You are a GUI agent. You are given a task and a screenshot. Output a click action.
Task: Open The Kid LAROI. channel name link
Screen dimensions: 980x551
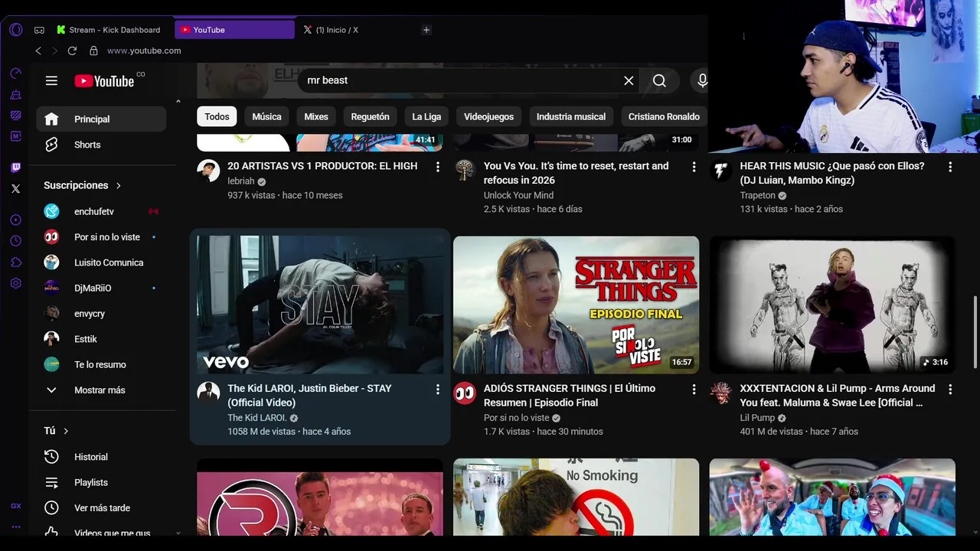[x=257, y=418]
